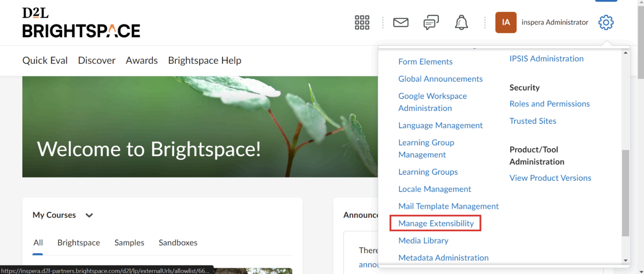Open Language Management link
Viewport: 644px width, 274px height.
[440, 125]
